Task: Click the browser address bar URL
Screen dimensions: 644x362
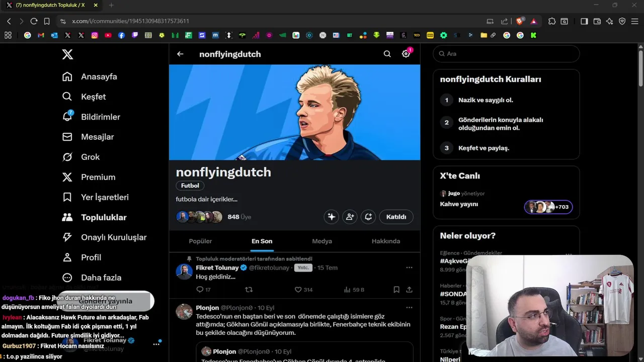Action: coord(130,21)
